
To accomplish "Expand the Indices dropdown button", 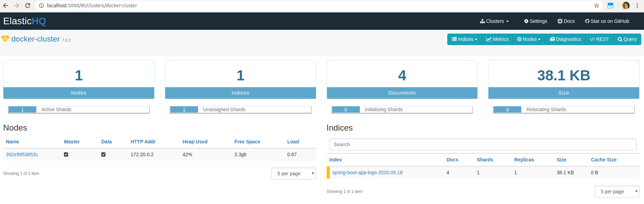I will pos(465,39).
